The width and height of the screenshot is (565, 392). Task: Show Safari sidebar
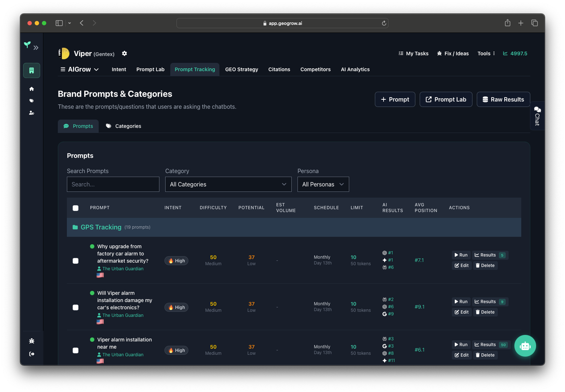[x=59, y=23]
